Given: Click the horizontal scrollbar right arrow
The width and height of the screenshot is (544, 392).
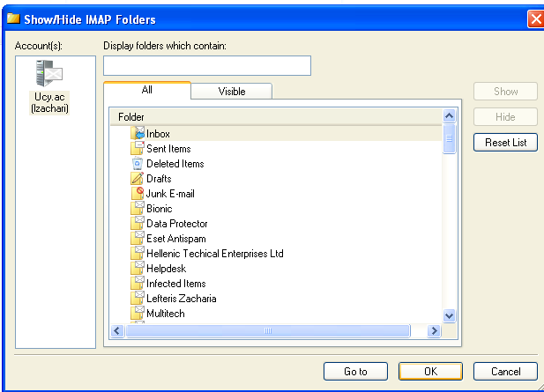Looking at the screenshot, I should pyautogui.click(x=434, y=330).
